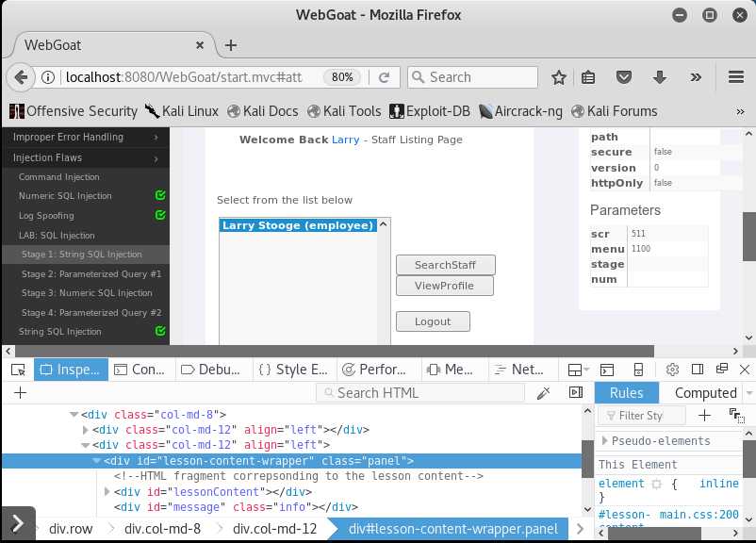Open the Firefox hamburger menu
This screenshot has width=756, height=543.
(736, 77)
